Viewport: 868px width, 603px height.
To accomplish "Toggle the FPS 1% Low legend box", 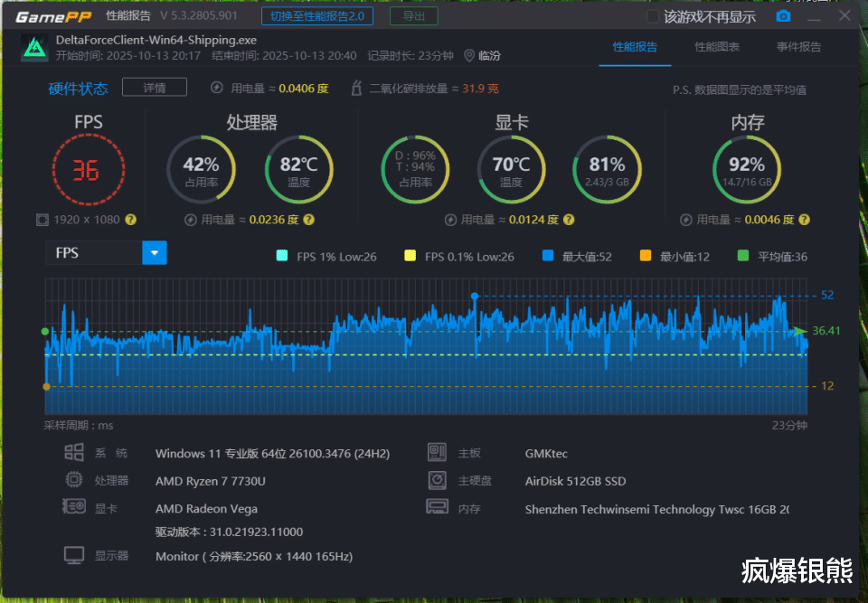I will pos(280,257).
